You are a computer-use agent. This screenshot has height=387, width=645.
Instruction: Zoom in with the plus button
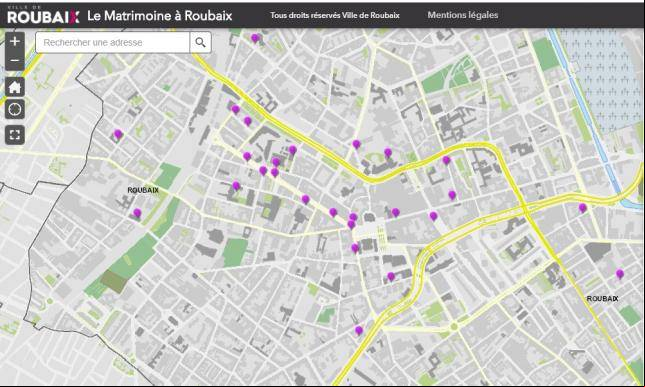coord(15,42)
